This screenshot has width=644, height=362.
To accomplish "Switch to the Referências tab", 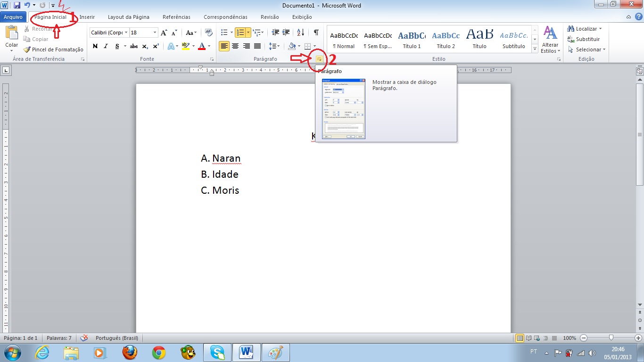I will tap(176, 17).
